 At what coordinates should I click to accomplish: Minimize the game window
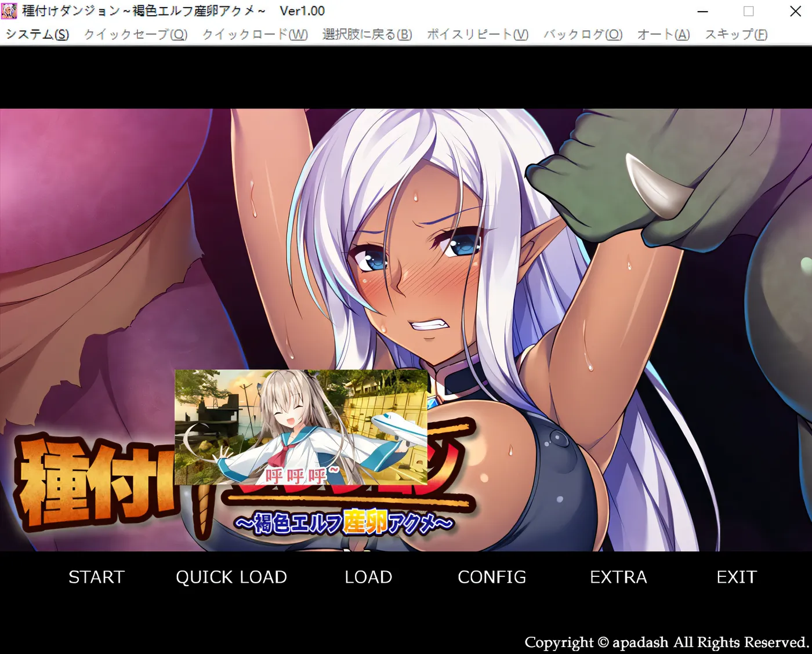pyautogui.click(x=702, y=11)
